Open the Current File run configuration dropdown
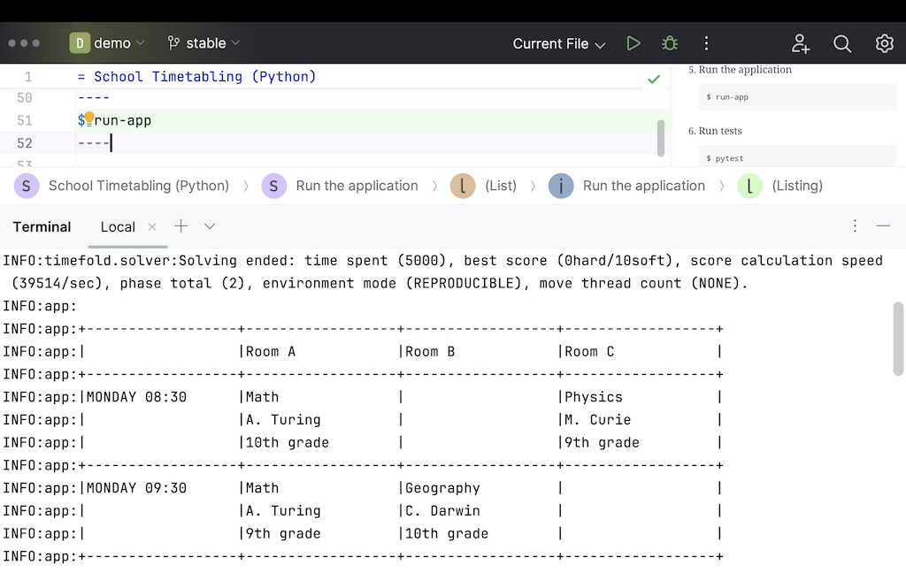Viewport: 906px width, 588px height. (x=558, y=42)
